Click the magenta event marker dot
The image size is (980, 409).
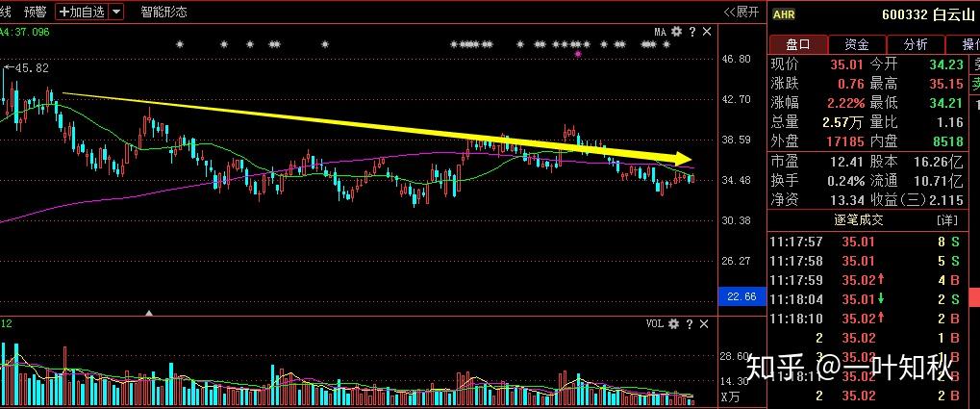click(x=577, y=55)
